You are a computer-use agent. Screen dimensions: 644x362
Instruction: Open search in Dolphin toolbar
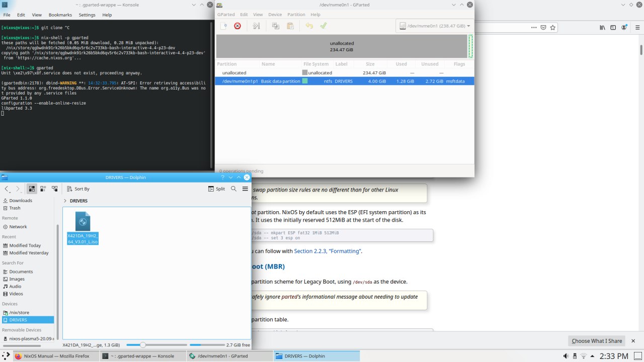(x=233, y=189)
